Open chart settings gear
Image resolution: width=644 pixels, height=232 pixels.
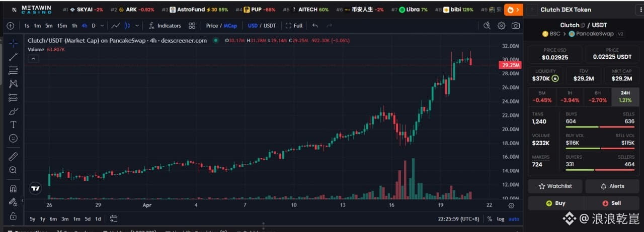click(x=501, y=26)
